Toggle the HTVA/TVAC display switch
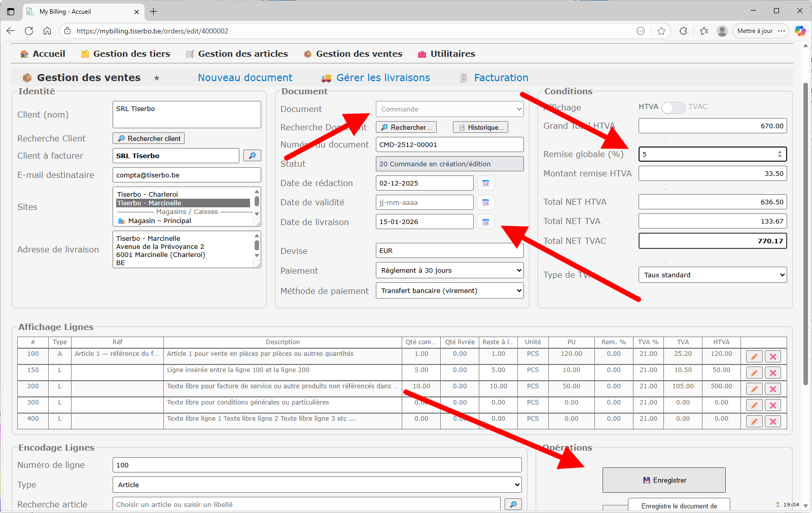812x513 pixels. [673, 107]
